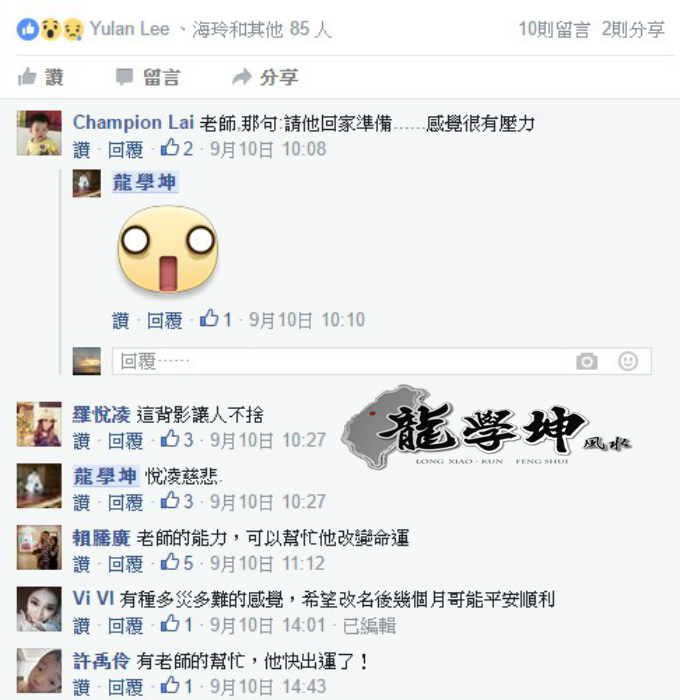Click the Wow reaction emoji at the top

pyautogui.click(x=50, y=29)
